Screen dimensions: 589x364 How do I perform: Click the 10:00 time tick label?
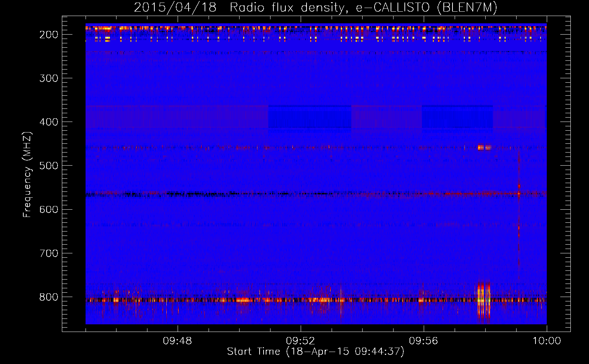(547, 341)
